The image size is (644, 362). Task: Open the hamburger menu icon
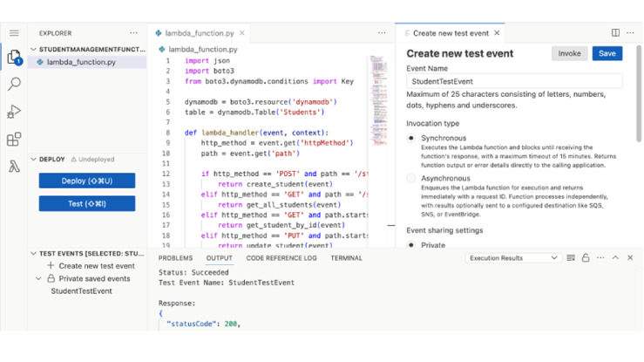(14, 33)
